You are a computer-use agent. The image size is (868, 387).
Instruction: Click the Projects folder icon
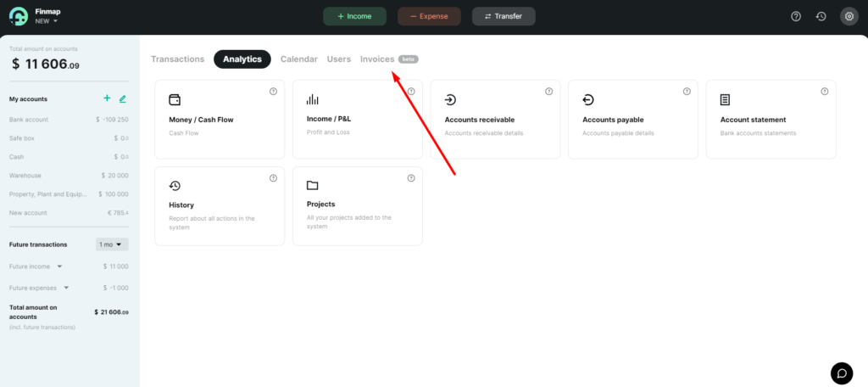[312, 185]
